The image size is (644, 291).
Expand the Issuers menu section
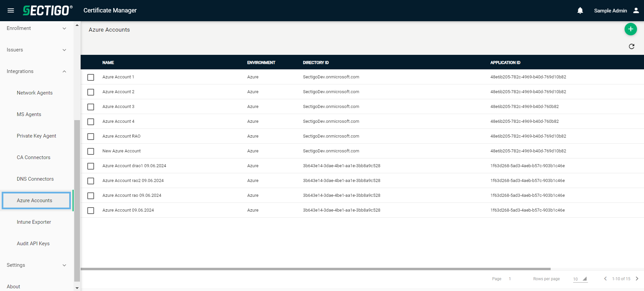click(36, 50)
